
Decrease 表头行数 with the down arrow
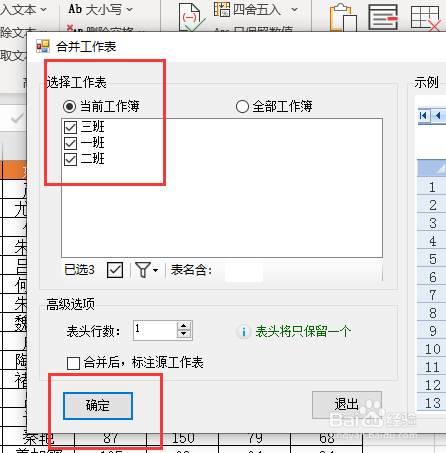pyautogui.click(x=184, y=334)
